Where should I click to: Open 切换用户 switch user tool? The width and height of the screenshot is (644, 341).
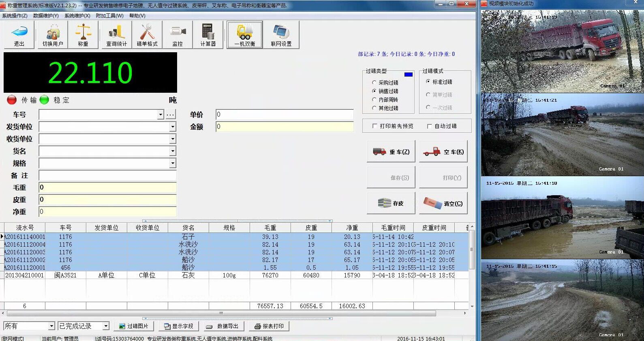click(x=53, y=35)
